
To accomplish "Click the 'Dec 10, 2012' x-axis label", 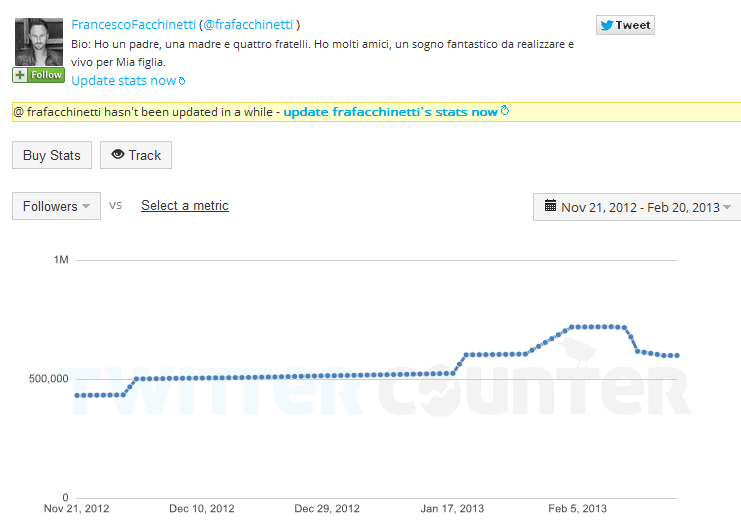I will click(x=202, y=509).
